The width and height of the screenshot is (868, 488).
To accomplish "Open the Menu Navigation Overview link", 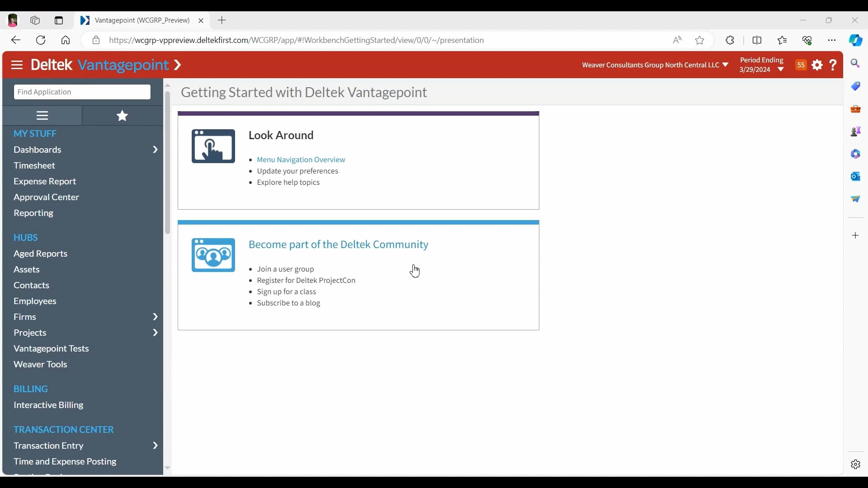I will pyautogui.click(x=301, y=160).
